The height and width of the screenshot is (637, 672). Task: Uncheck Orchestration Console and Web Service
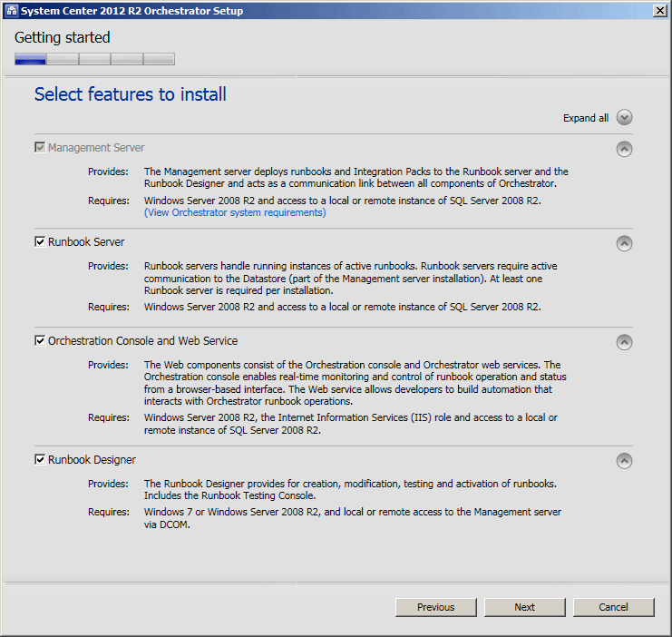click(x=40, y=340)
